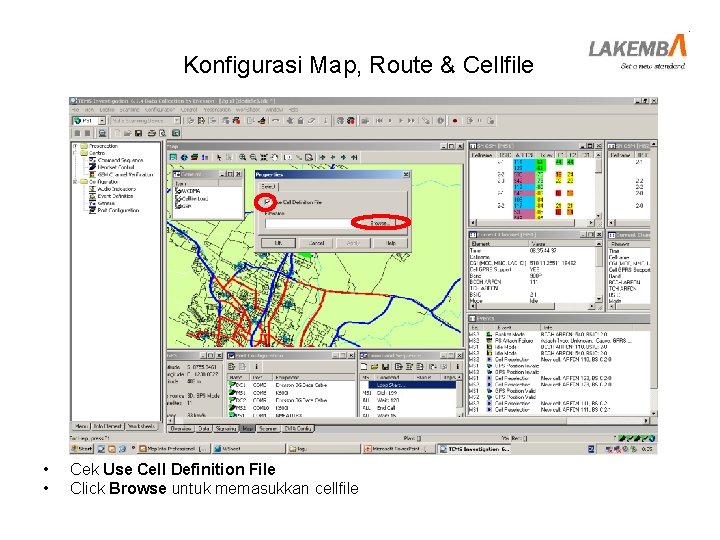
Task: Switch to the Data Config worksheet tab
Action: [x=298, y=428]
